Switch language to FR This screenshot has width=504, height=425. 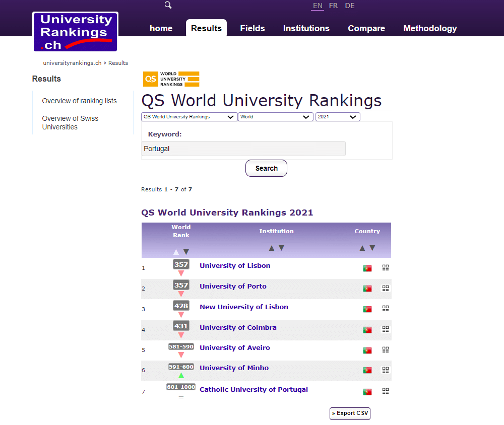tap(333, 6)
